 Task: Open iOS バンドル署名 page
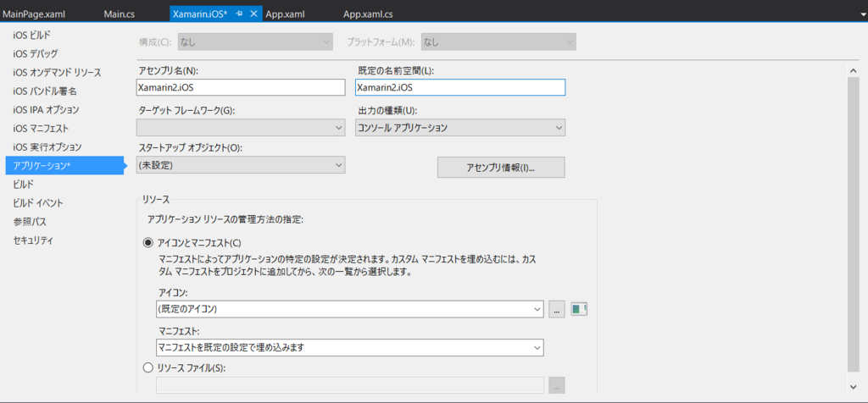(45, 91)
